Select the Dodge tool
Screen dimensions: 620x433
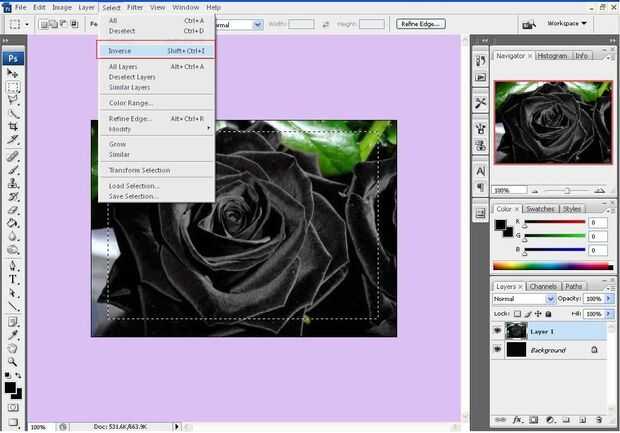pyautogui.click(x=13, y=250)
